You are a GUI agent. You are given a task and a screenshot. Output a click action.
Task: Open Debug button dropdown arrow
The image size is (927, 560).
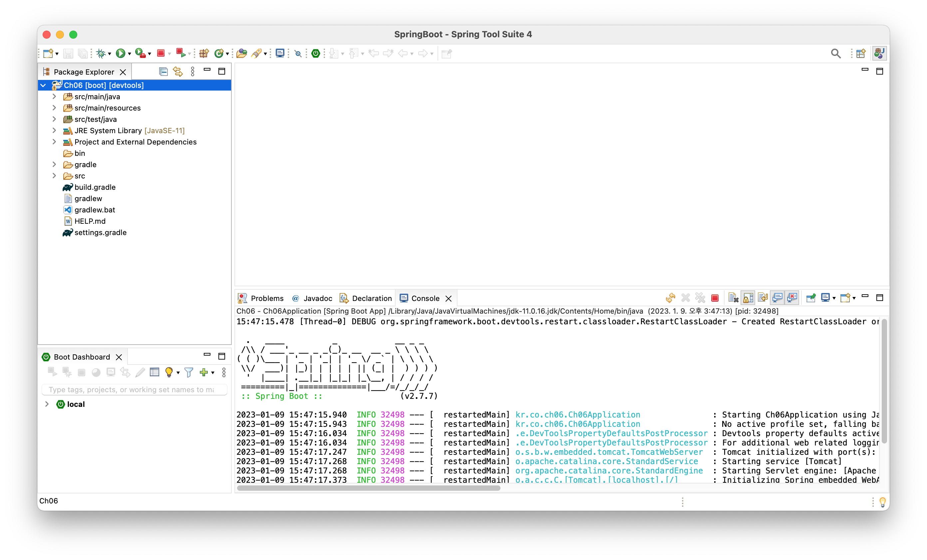110,54
